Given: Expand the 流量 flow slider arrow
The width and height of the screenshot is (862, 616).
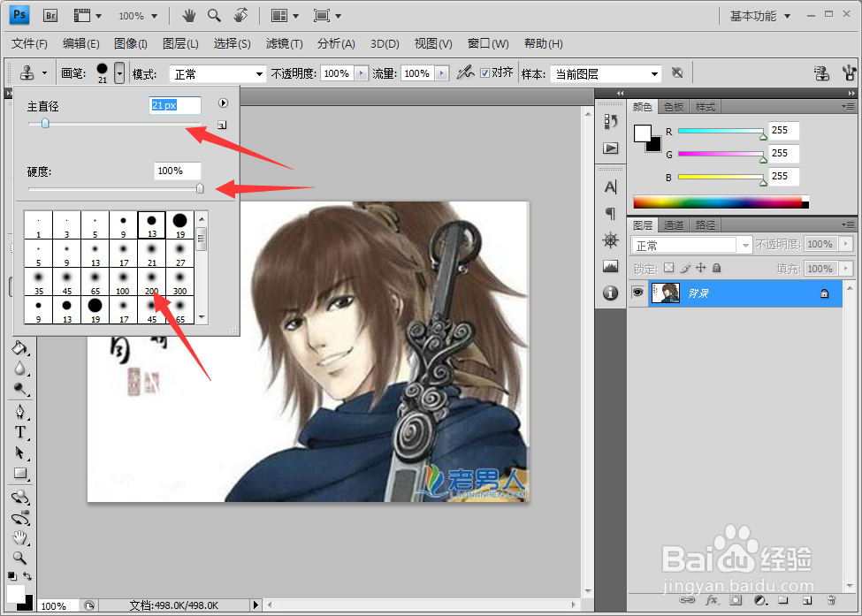Looking at the screenshot, I should 441,73.
